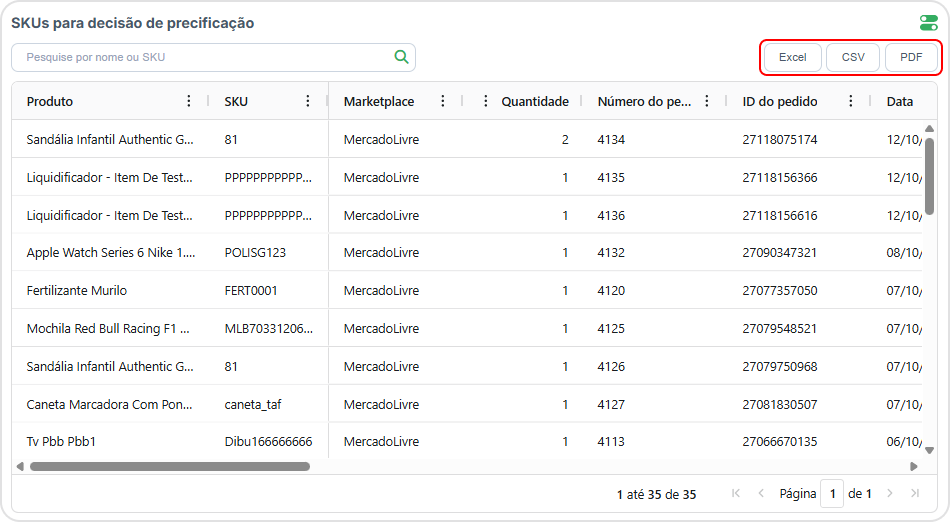Select the Caneta Marcadora product cell
Screen dimensions: 950x522
point(109,405)
